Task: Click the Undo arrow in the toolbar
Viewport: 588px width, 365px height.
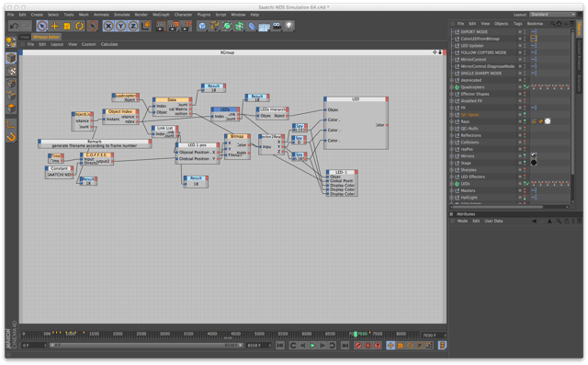Action: pyautogui.click(x=14, y=26)
